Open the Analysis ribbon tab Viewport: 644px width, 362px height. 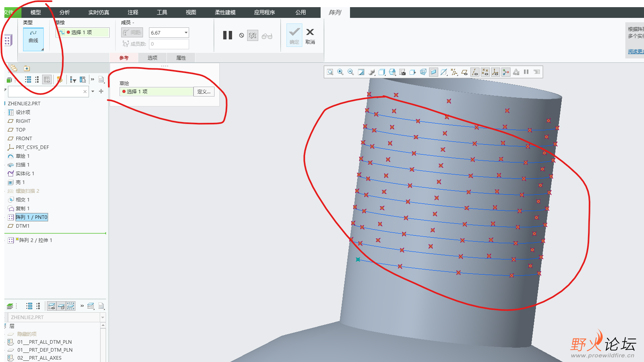pyautogui.click(x=65, y=12)
